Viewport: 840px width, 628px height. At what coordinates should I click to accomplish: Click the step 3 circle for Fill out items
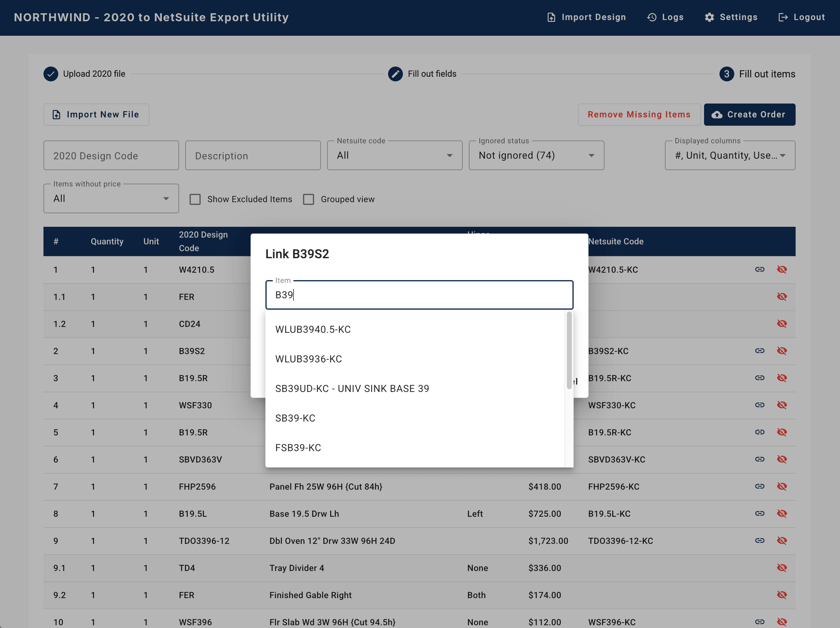coord(727,74)
